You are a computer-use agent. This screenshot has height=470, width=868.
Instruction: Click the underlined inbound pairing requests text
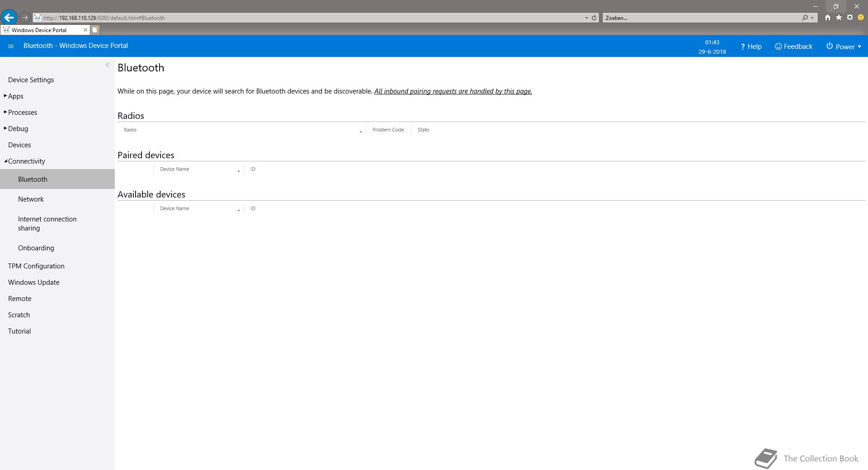[453, 91]
